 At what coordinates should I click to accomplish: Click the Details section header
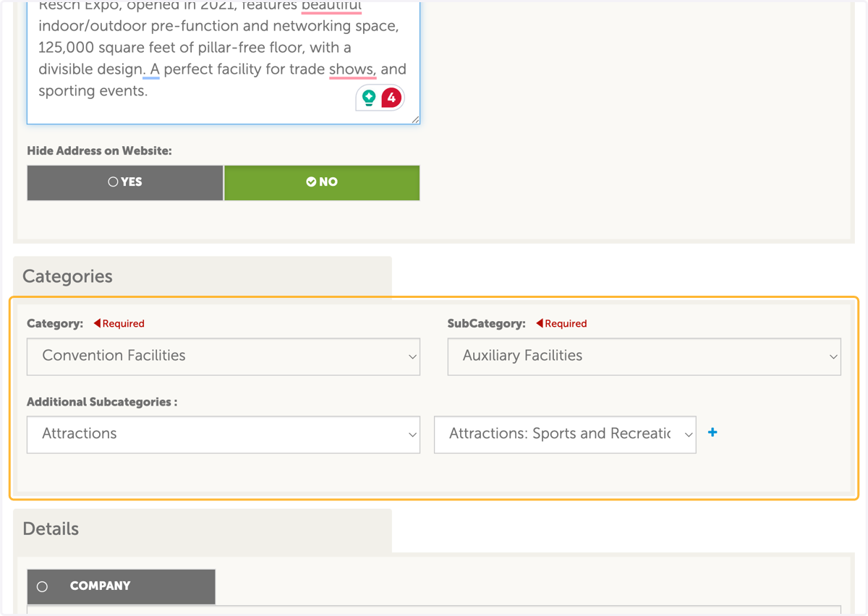coord(203,530)
